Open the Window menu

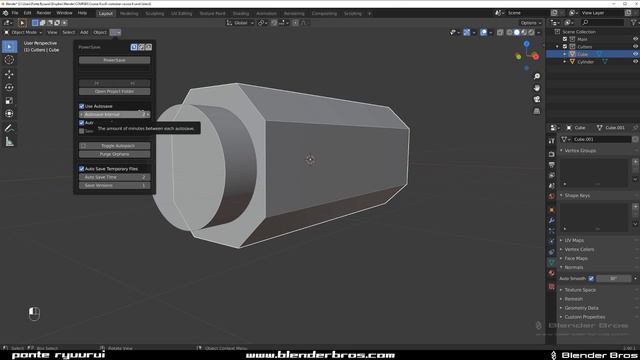[x=64, y=13]
